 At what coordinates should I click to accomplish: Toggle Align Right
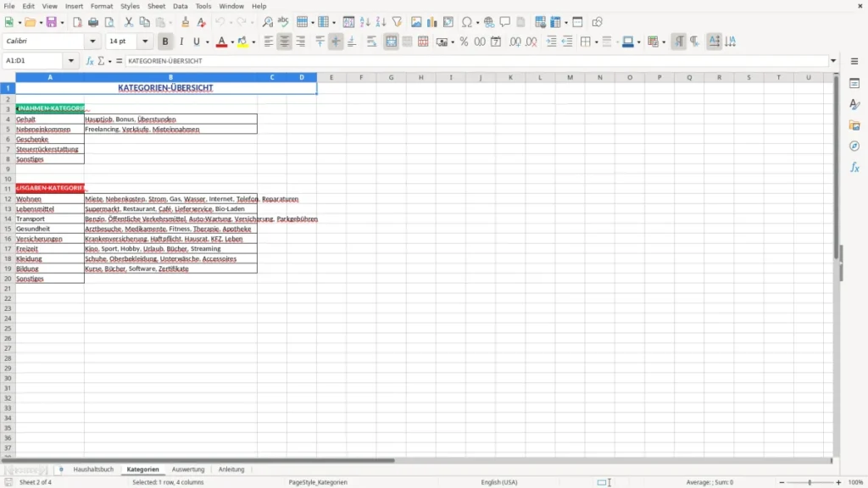301,42
